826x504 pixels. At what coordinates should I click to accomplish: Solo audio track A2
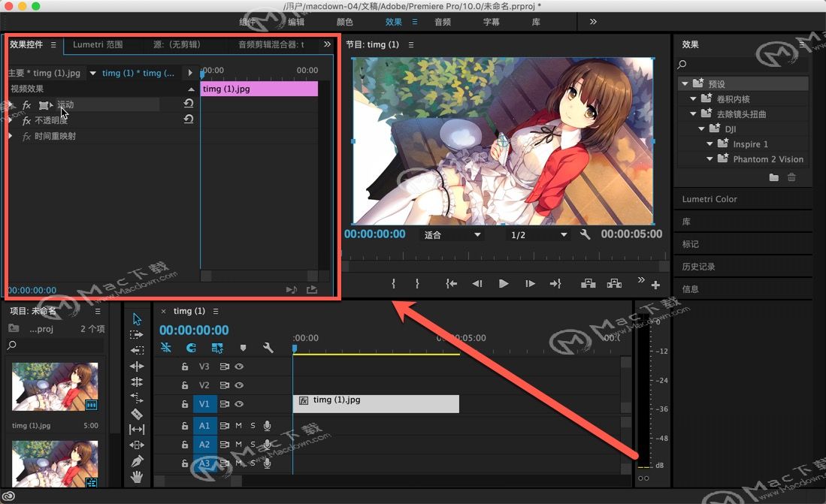pyautogui.click(x=253, y=445)
